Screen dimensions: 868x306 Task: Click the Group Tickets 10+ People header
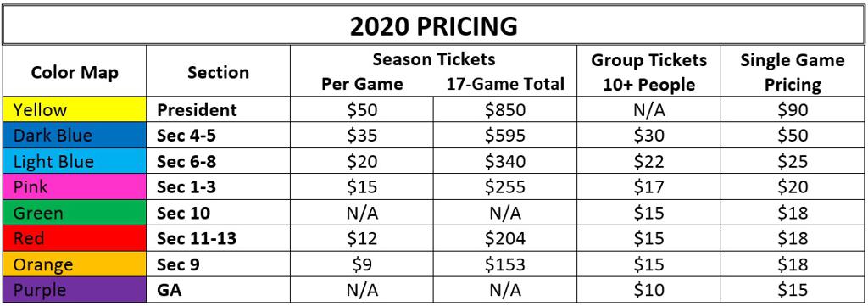648,72
